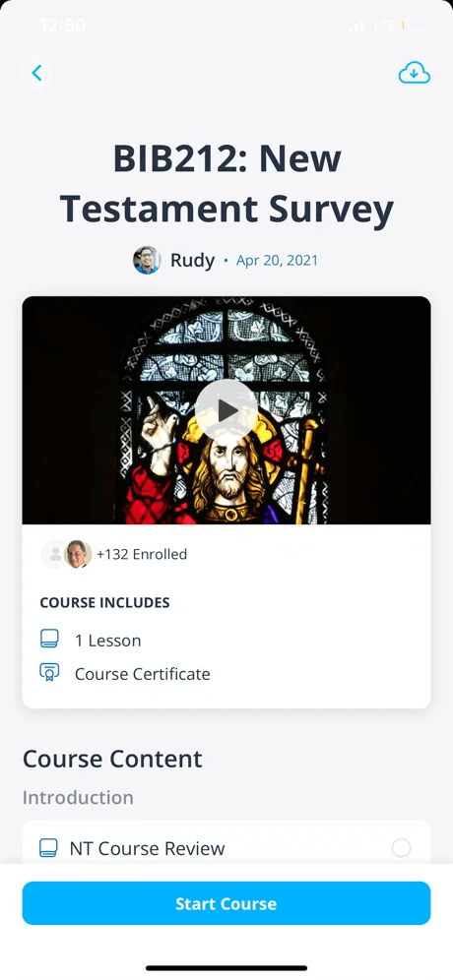Viewport: 453px width, 980px height.
Task: Tap the lesson icon beside NT Course Review
Action: point(49,848)
